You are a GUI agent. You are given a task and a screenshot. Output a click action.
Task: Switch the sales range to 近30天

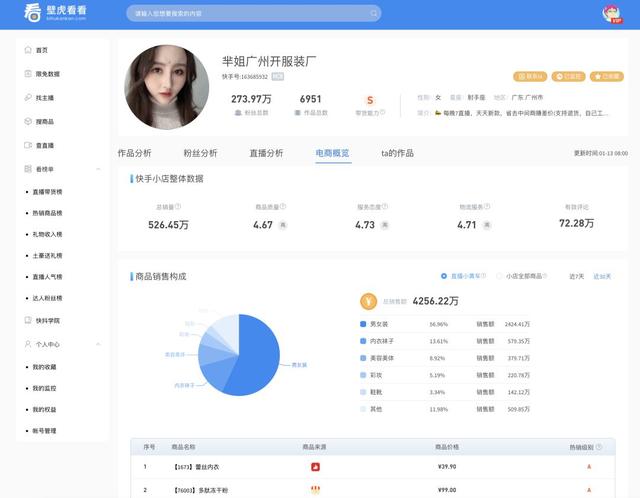pyautogui.click(x=602, y=276)
